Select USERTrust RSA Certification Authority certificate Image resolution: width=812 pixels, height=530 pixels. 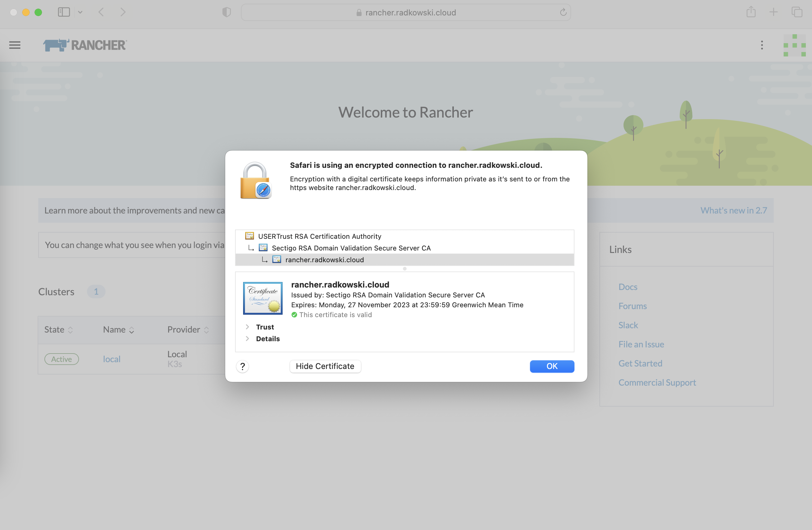tap(405, 236)
